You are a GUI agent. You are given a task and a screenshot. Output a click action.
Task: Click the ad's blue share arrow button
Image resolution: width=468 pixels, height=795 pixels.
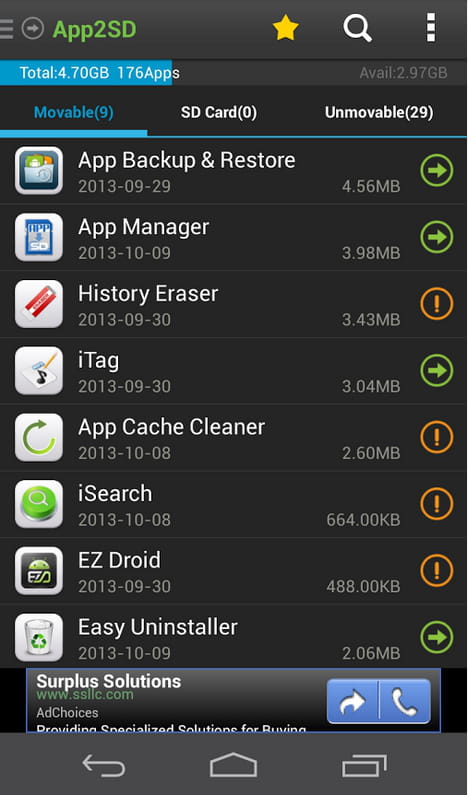tap(352, 701)
